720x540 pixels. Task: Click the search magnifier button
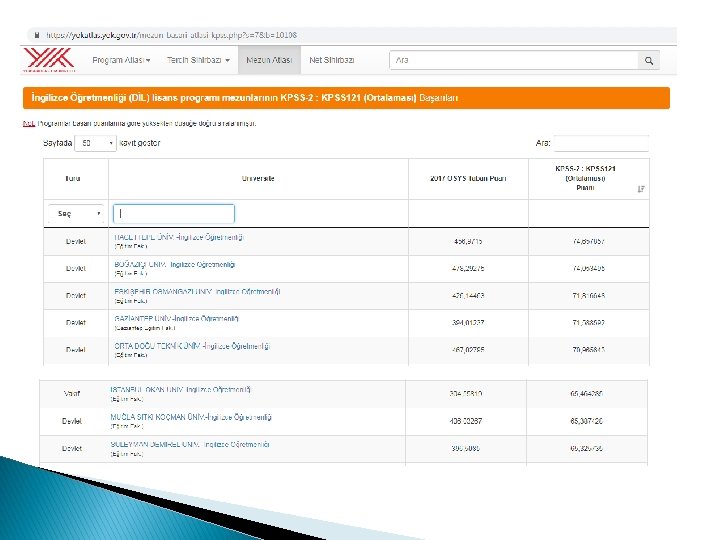coord(648,60)
